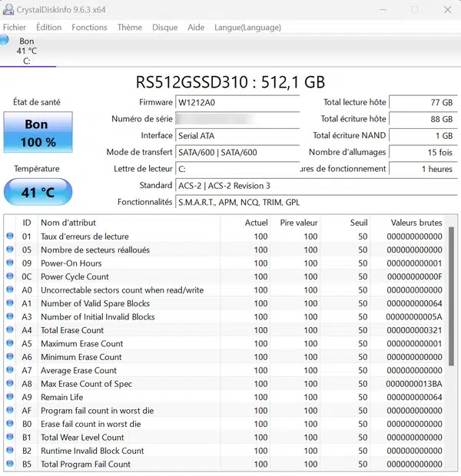This screenshot has height=476, width=461.
Task: Click status icon beside Power-On Hours row
Action: 10,263
